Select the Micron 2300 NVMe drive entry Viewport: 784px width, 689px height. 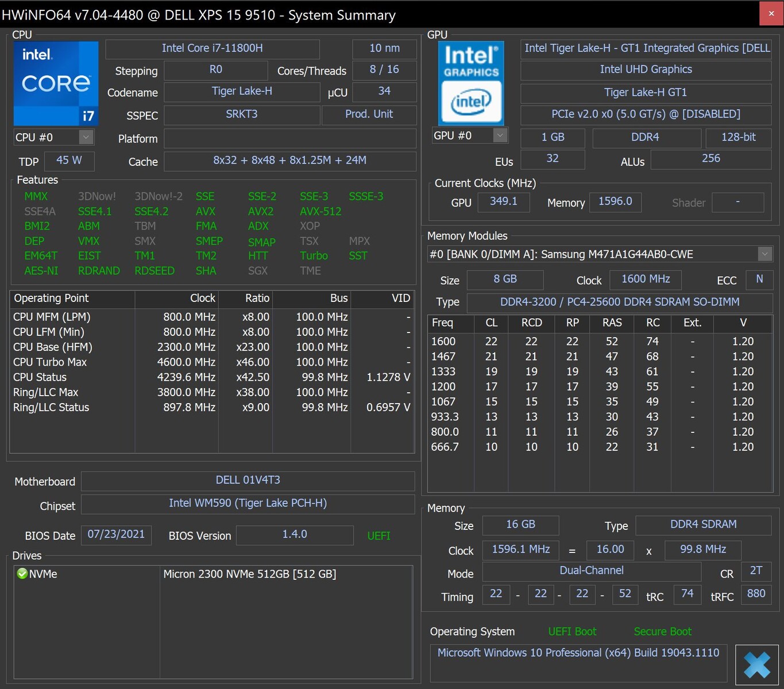(250, 574)
